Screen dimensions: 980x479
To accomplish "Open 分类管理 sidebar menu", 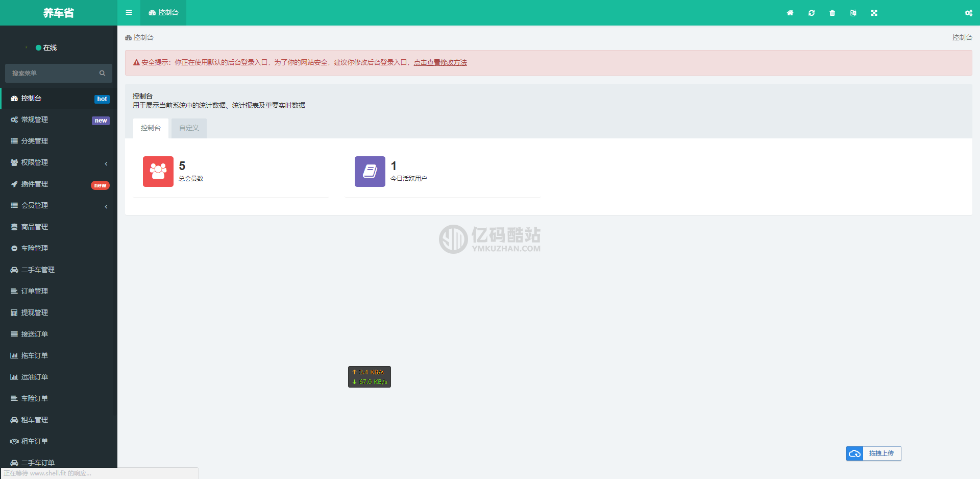I will [59, 141].
